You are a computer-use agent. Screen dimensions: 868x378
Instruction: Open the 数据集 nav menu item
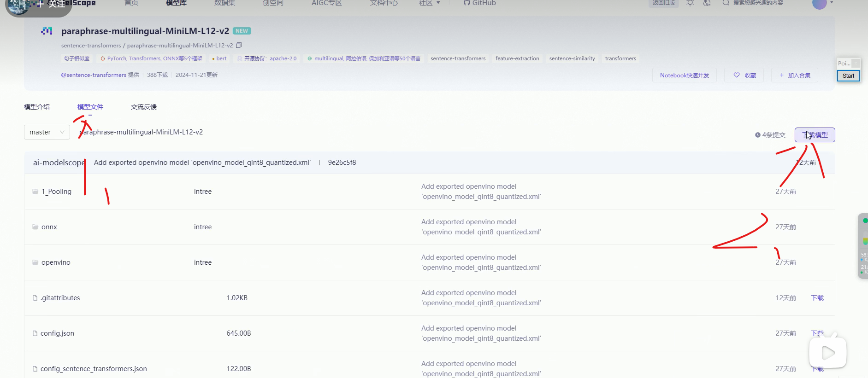point(224,3)
